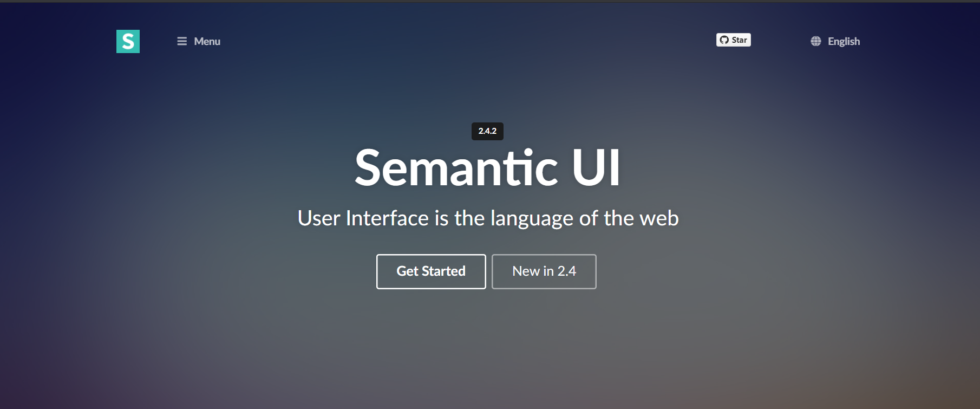This screenshot has width=980, height=409.
Task: Click "Menu" text beside hamburger icon
Action: [x=207, y=41]
